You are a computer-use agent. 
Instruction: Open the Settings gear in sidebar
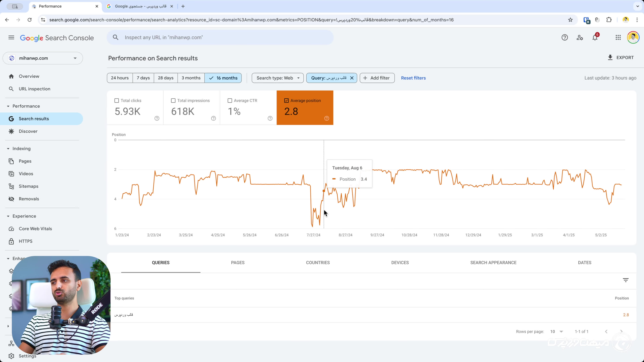[x=11, y=356]
